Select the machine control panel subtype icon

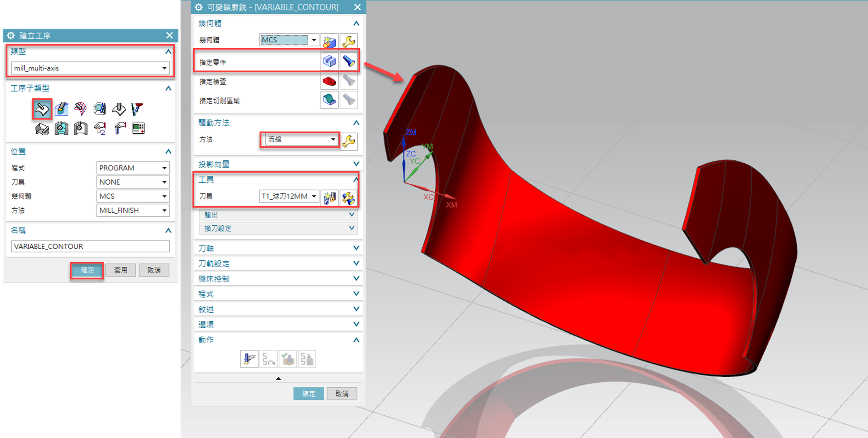(x=138, y=128)
